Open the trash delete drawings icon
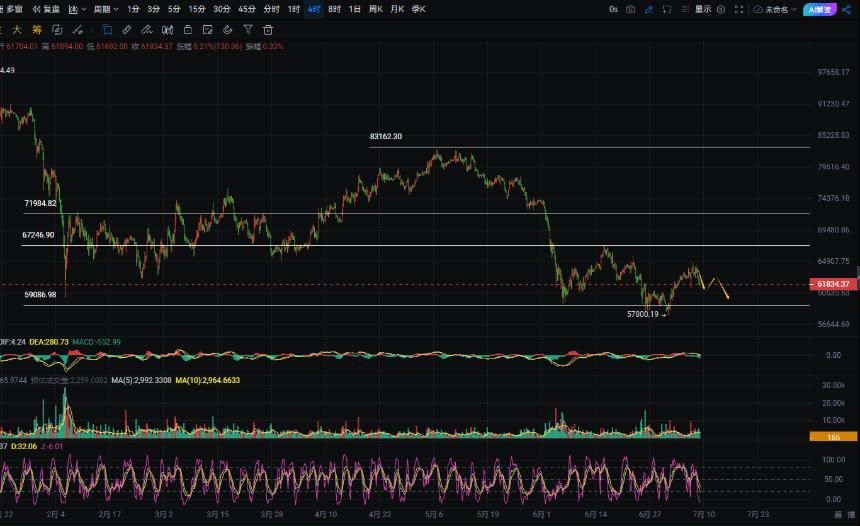Image resolution: width=860 pixels, height=526 pixels. 268,30
